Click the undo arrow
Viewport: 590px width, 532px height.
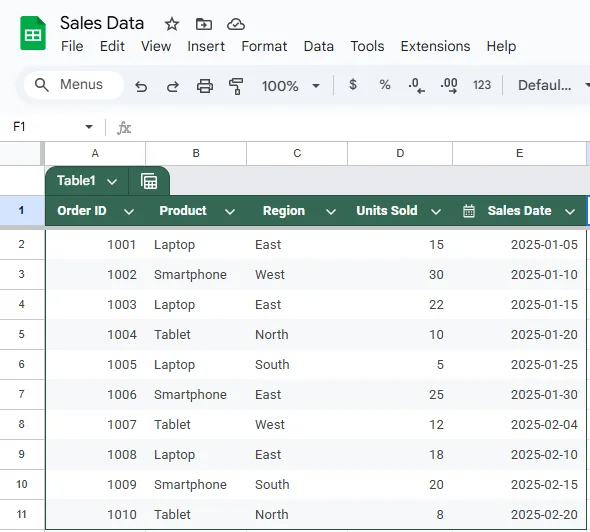[x=141, y=86]
